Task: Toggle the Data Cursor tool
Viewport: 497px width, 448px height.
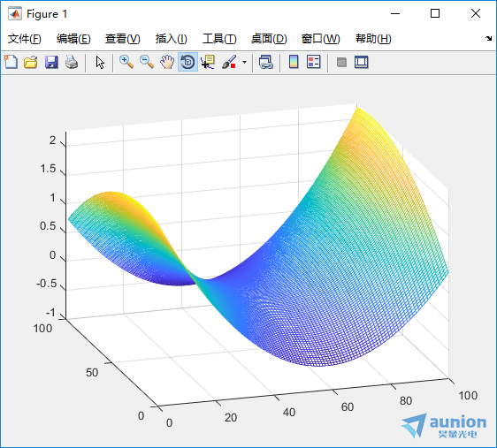Action: [x=208, y=62]
